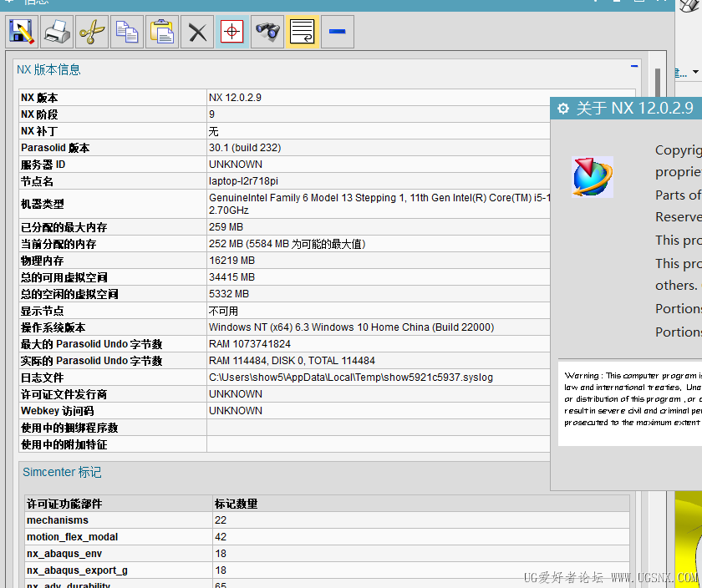This screenshot has height=588, width=702.
Task: Select the mechanisms license row
Action: pos(328,520)
